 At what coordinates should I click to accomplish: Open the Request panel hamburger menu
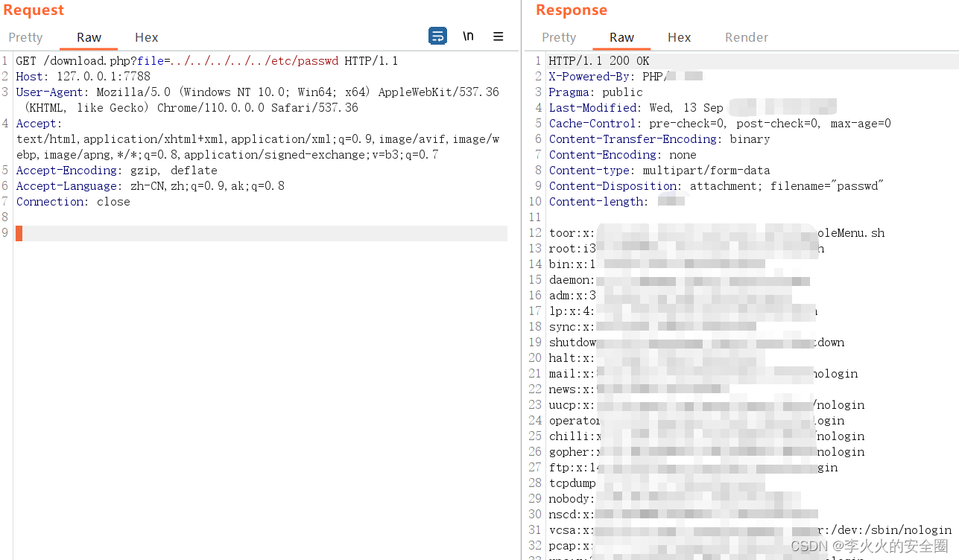pos(499,36)
